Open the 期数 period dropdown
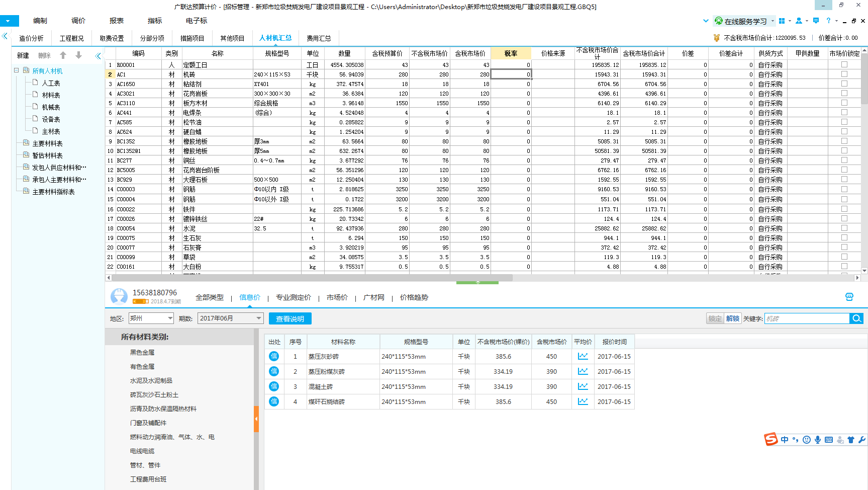Screen dimensions: 868x490 tap(259, 318)
